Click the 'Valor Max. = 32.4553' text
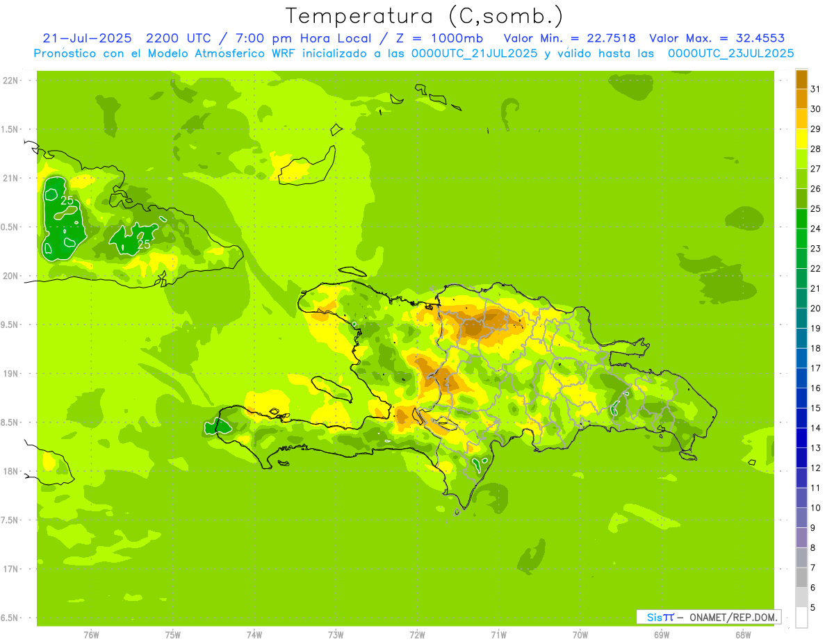Viewport: 834px width, 644px height. pos(718,38)
